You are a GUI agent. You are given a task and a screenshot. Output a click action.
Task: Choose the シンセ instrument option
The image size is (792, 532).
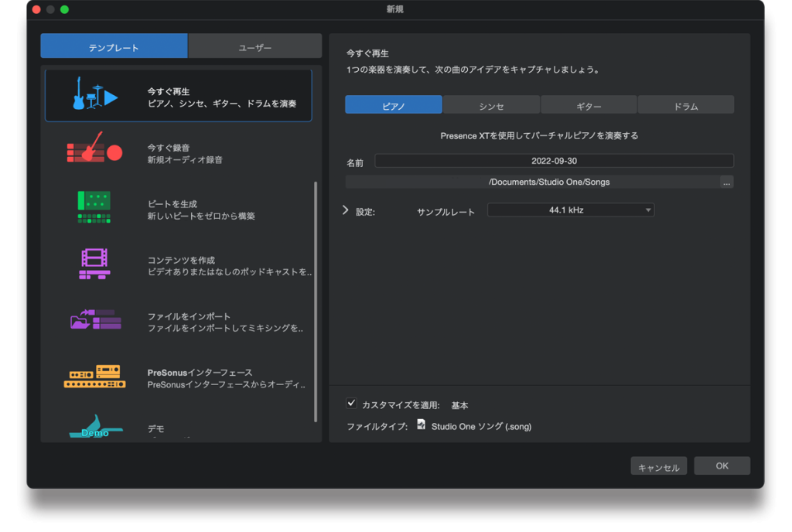pyautogui.click(x=491, y=105)
